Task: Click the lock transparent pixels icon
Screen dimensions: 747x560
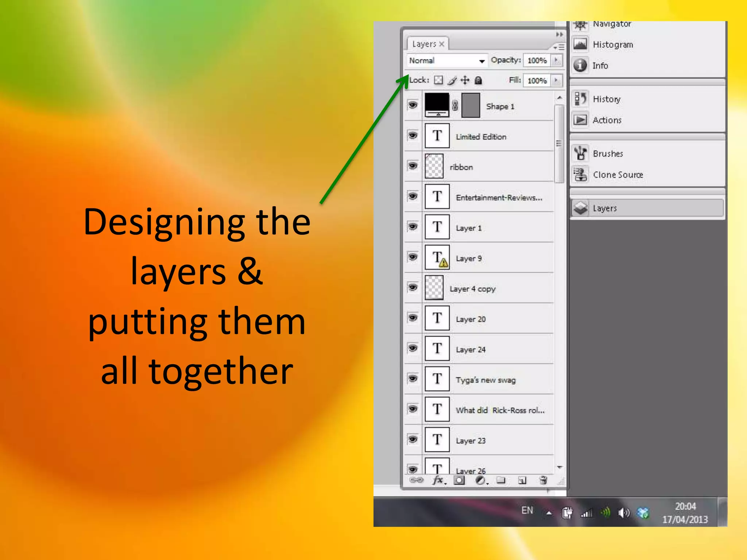Action: pyautogui.click(x=439, y=80)
